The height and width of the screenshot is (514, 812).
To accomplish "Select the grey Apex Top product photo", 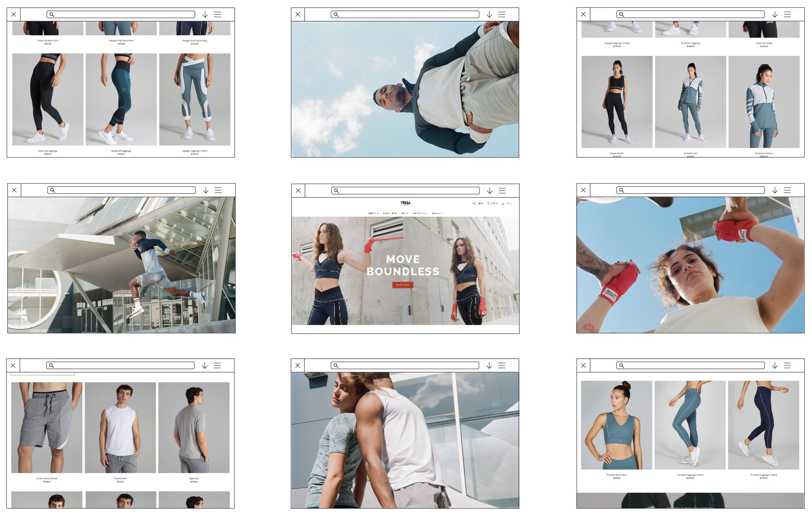I will point(194,428).
